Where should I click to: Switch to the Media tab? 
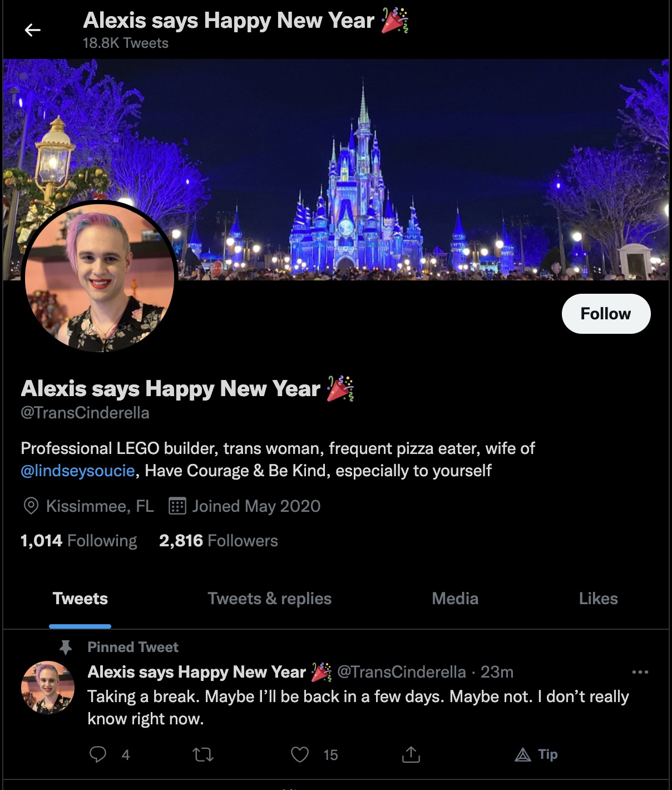click(455, 599)
